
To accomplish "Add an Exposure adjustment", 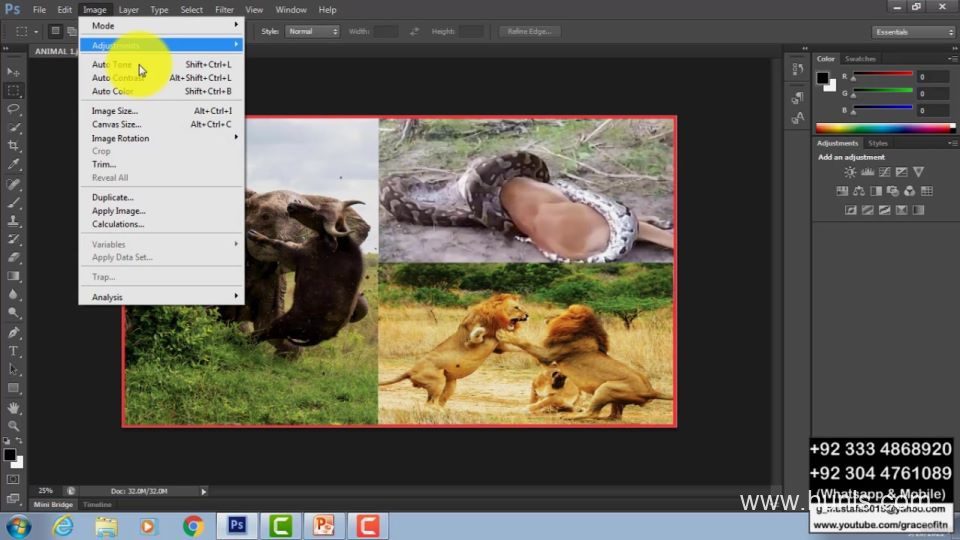I will (901, 172).
